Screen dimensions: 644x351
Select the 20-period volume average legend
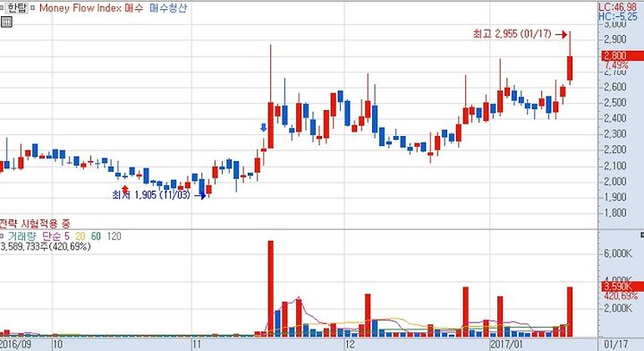(80, 236)
